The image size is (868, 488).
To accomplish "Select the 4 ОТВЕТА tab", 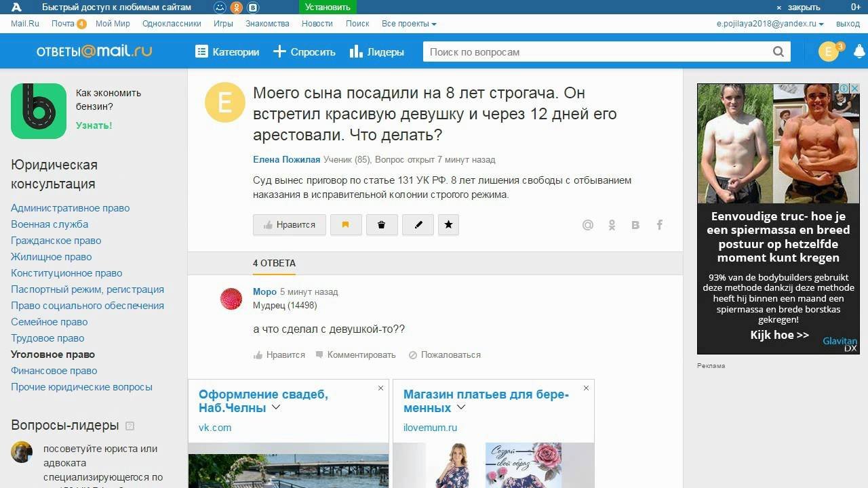I will coord(274,263).
